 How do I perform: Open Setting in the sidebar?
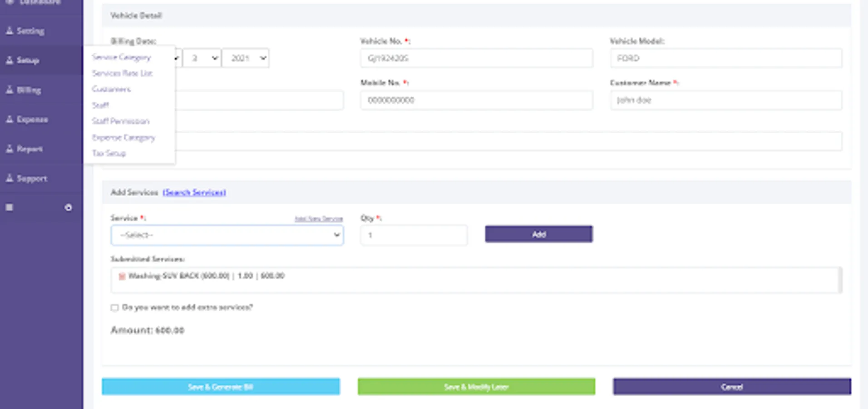(30, 31)
